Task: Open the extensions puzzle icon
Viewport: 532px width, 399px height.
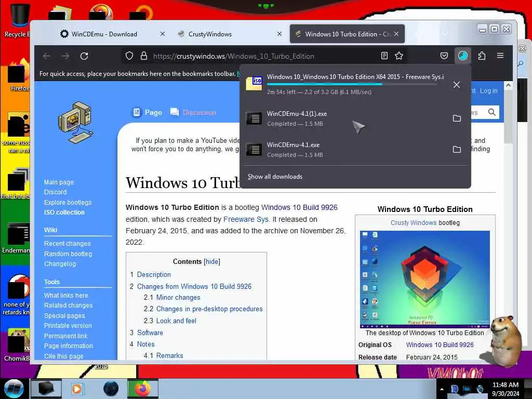Action: click(x=482, y=56)
